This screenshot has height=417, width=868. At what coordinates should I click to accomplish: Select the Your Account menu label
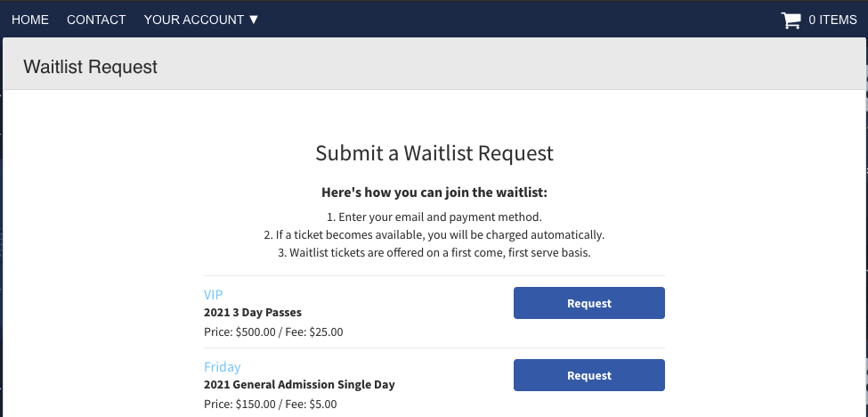[x=194, y=20]
